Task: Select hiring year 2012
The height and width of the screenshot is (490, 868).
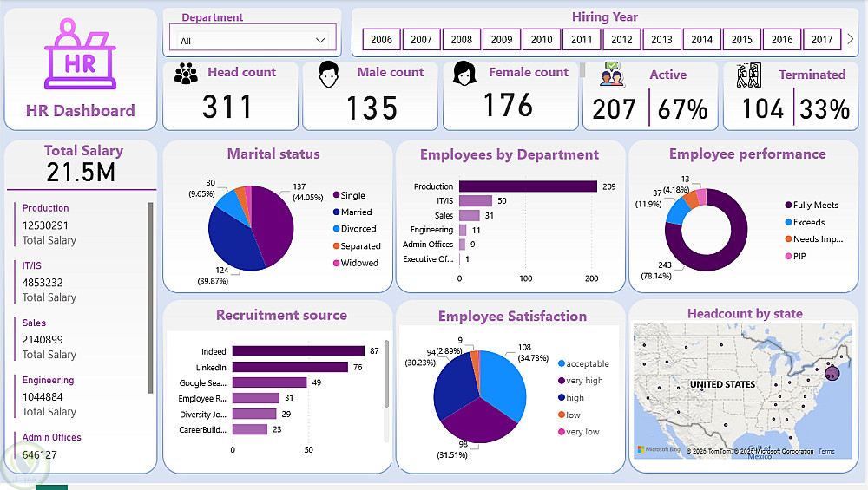Action: (621, 39)
